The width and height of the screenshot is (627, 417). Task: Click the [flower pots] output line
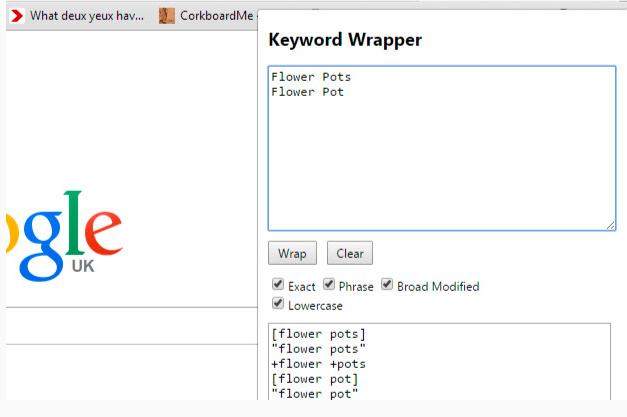click(318, 333)
